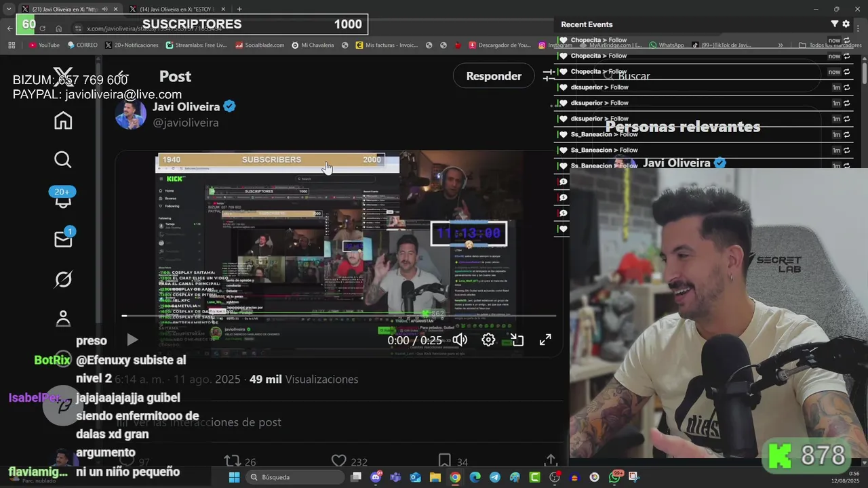Play the embedded tweet video
The image size is (868, 488).
(x=132, y=340)
